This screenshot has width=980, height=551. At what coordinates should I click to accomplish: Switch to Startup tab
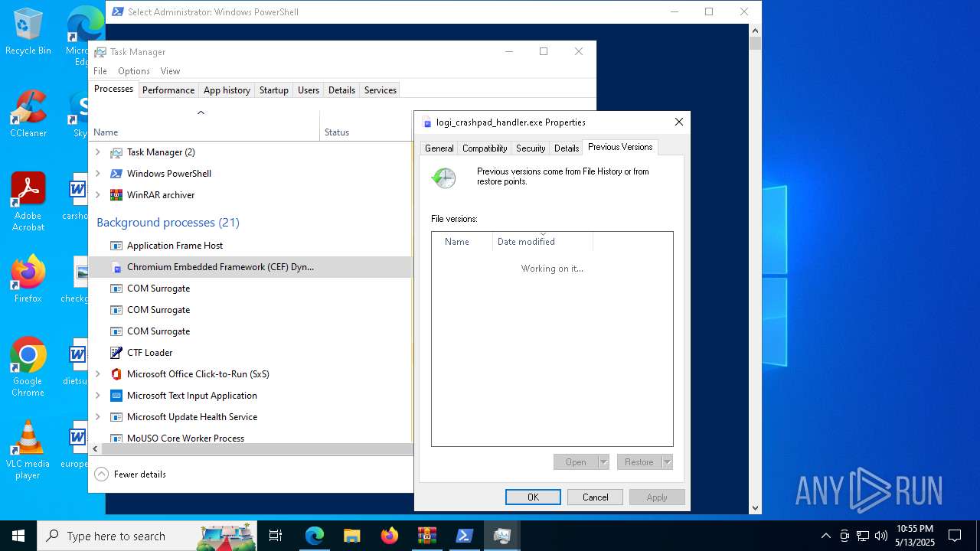point(273,90)
